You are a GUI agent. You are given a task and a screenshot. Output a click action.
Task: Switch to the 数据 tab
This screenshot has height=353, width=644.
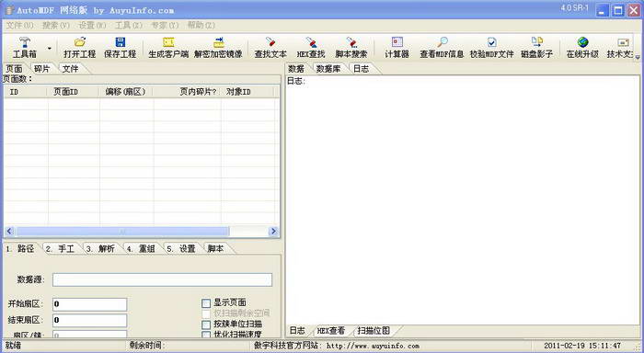click(x=296, y=69)
